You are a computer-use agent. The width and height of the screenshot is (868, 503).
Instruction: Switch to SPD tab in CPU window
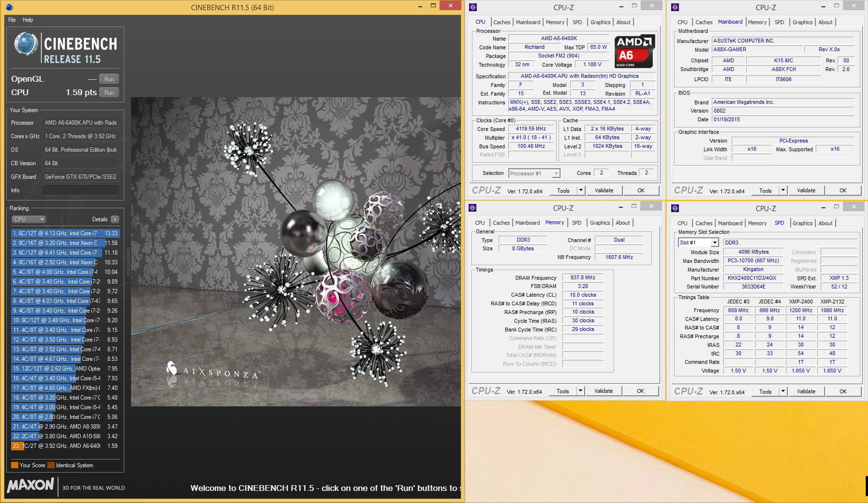coord(577,22)
